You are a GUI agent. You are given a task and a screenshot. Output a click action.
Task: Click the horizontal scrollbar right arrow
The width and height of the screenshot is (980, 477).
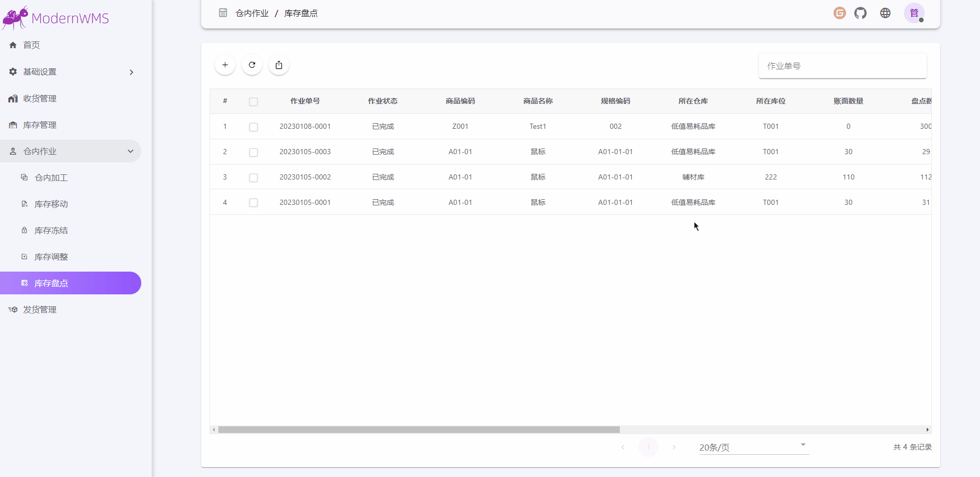927,430
